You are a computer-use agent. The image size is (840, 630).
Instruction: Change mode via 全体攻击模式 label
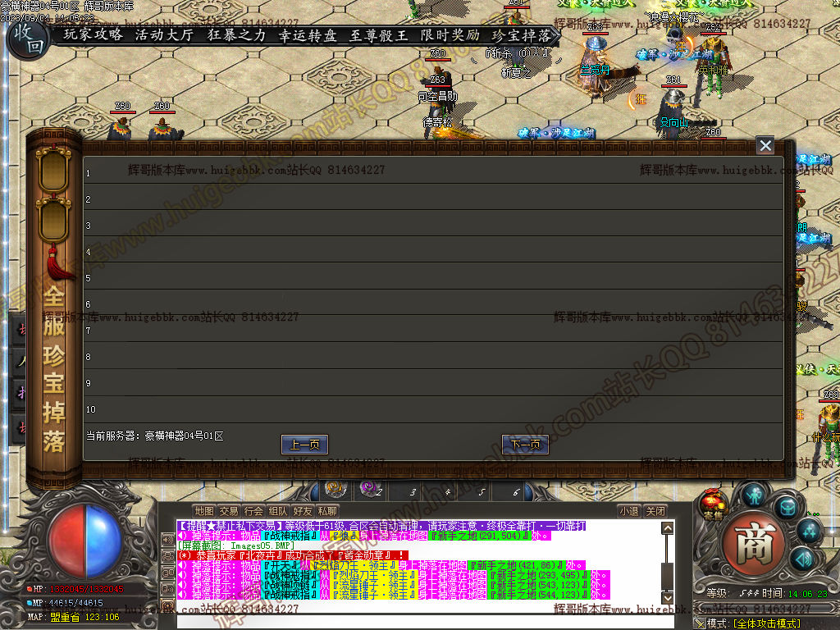point(767,623)
